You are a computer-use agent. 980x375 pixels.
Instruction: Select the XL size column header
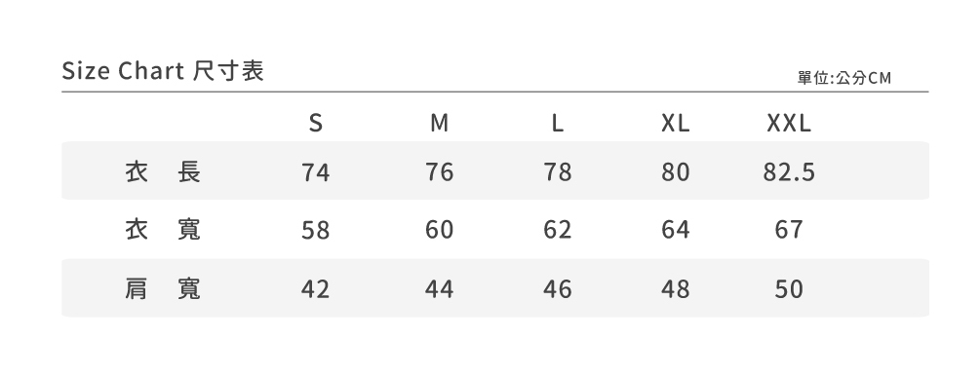tap(676, 123)
